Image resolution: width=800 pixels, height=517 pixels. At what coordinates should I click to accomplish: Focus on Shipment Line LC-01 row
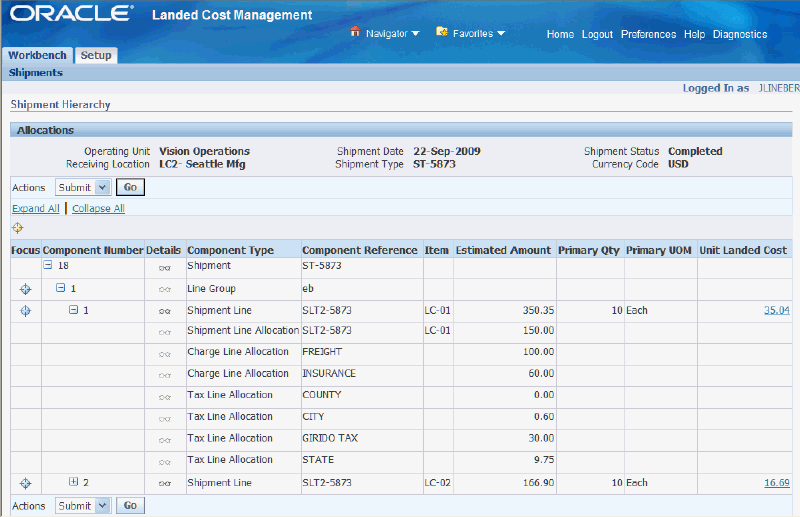[x=25, y=311]
